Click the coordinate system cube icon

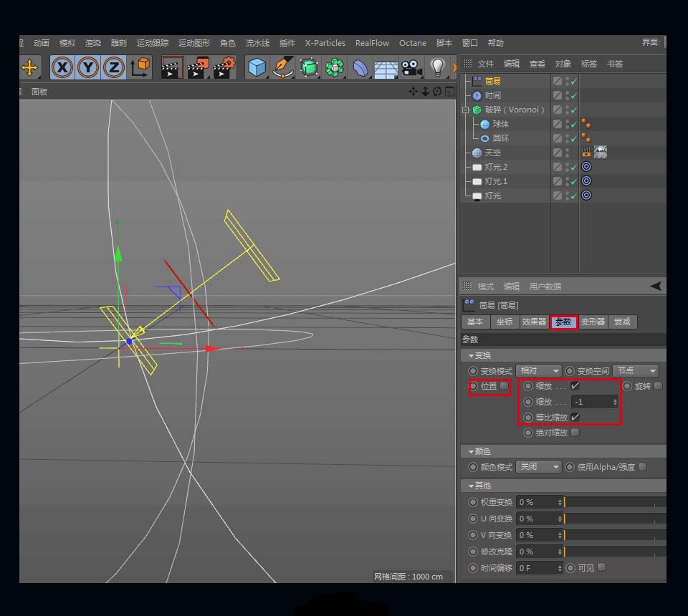pyautogui.click(x=141, y=67)
